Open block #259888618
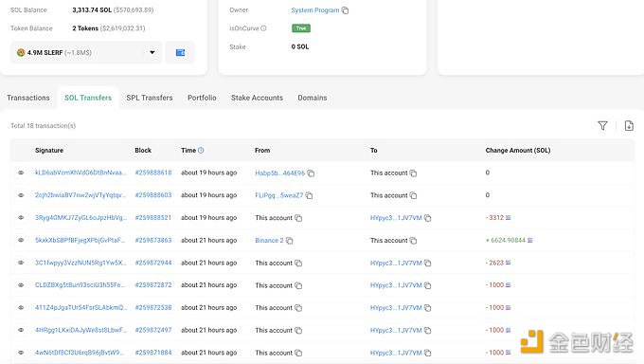This screenshot has width=644, height=364. click(x=153, y=173)
